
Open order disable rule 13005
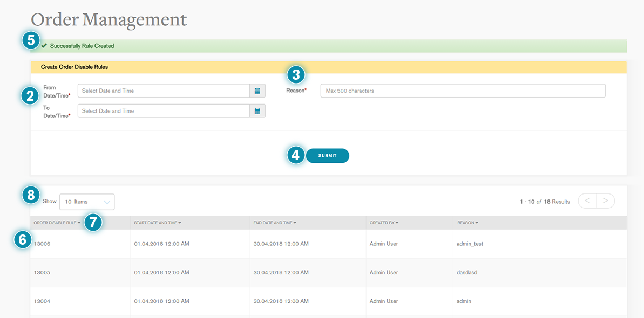pos(42,273)
